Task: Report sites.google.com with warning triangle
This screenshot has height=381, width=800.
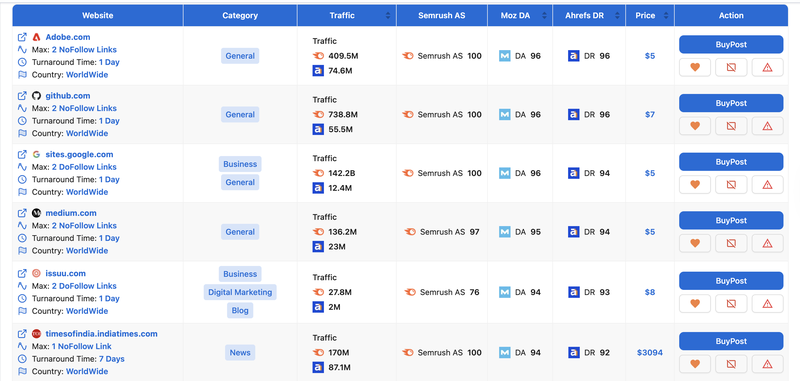Action: (767, 185)
